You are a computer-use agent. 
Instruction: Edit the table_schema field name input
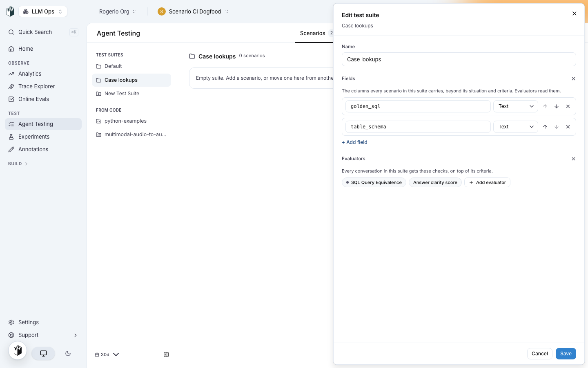pos(418,127)
